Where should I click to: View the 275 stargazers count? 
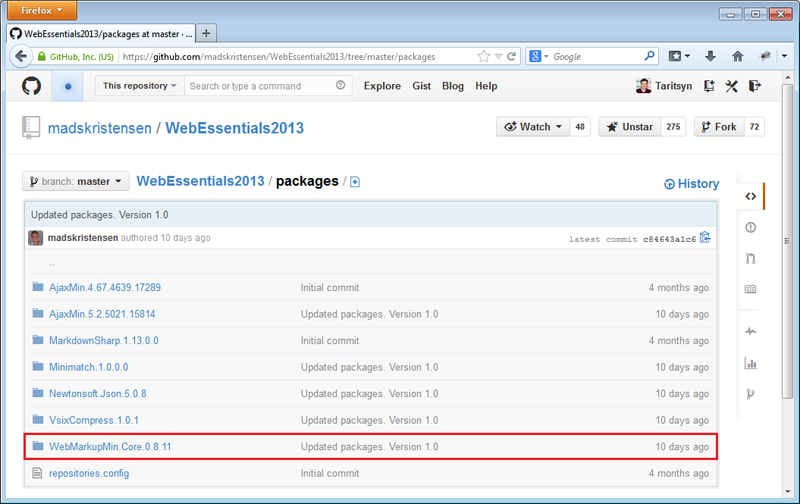click(673, 127)
